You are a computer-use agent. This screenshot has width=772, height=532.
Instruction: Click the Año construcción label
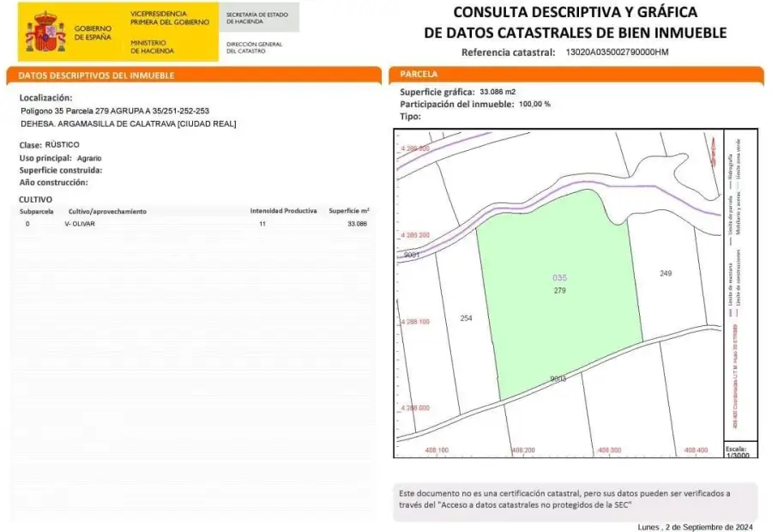54,182
